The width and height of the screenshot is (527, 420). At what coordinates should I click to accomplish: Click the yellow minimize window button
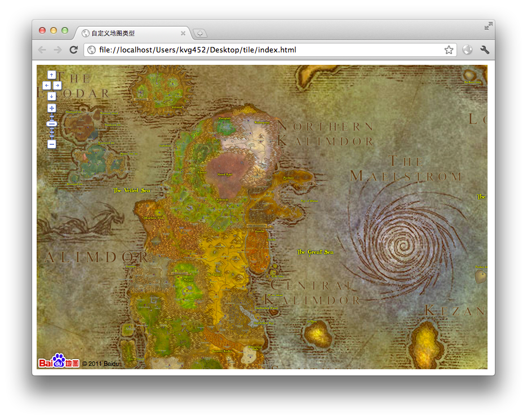[x=54, y=30]
